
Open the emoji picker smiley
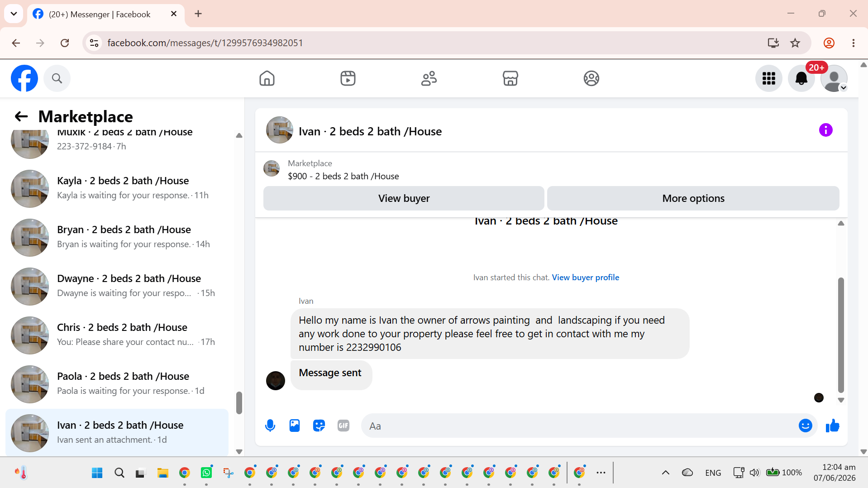806,426
